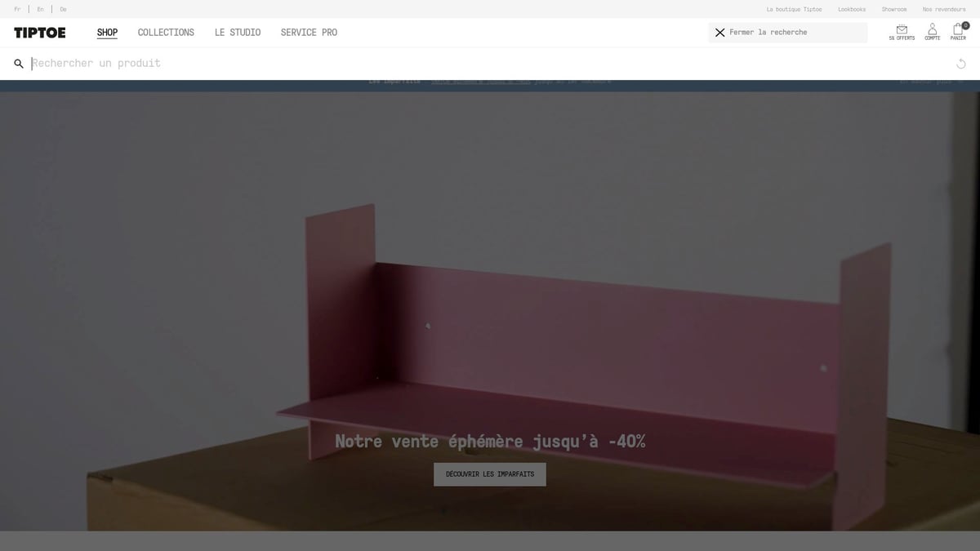
Task: Click the TIPTOE logo
Action: click(40, 33)
